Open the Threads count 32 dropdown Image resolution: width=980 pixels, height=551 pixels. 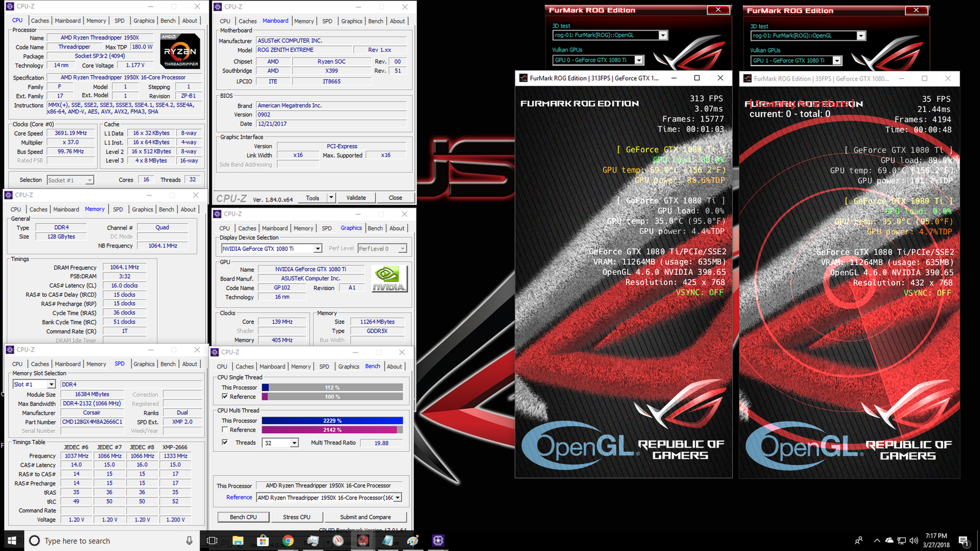294,443
